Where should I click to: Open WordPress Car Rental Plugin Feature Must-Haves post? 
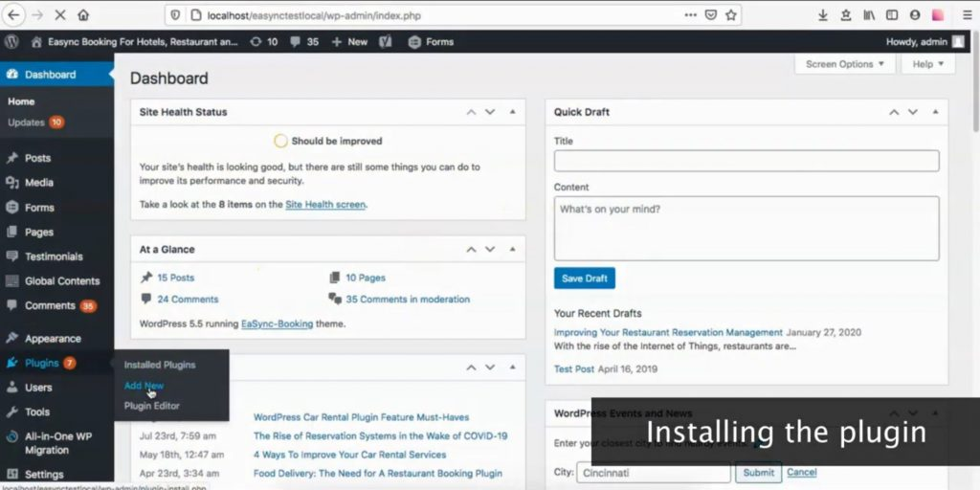361,417
